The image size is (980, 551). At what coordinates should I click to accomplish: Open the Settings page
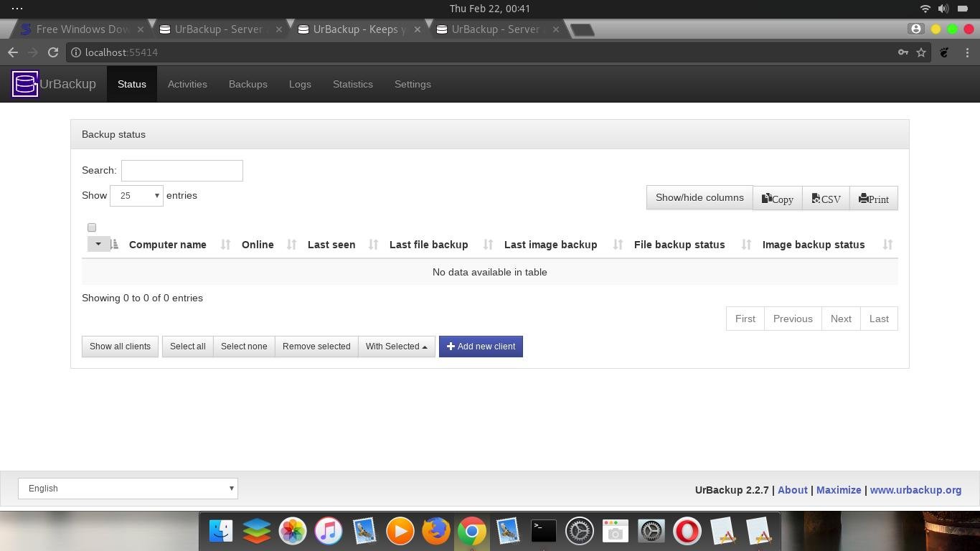413,84
